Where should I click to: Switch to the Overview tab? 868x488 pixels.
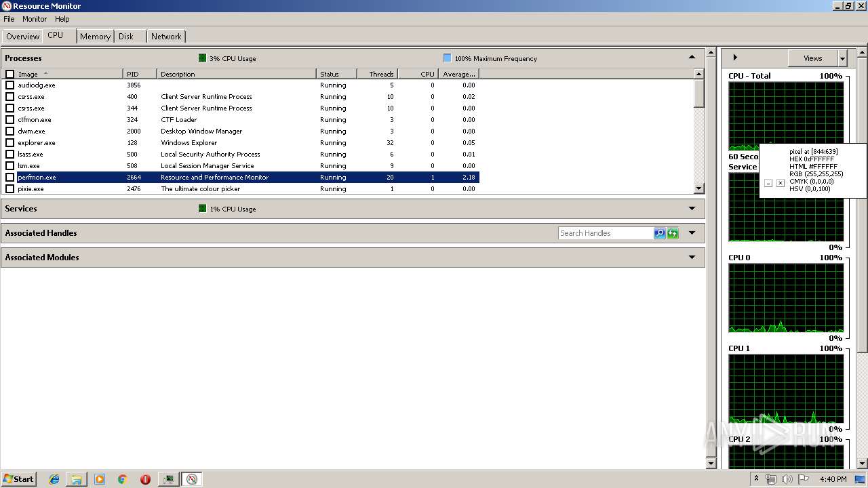pos(22,37)
